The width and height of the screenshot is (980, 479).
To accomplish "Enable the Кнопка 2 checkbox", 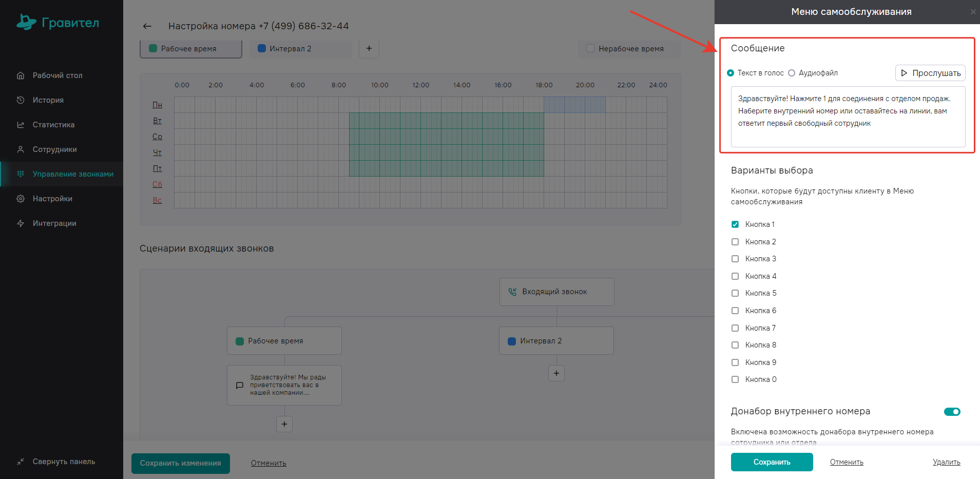I will pyautogui.click(x=735, y=242).
